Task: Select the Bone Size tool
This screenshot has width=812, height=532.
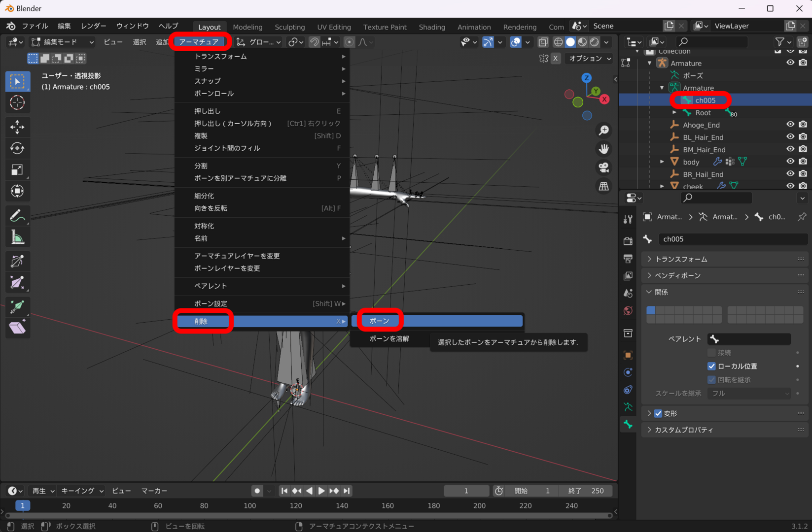Action: [17, 282]
